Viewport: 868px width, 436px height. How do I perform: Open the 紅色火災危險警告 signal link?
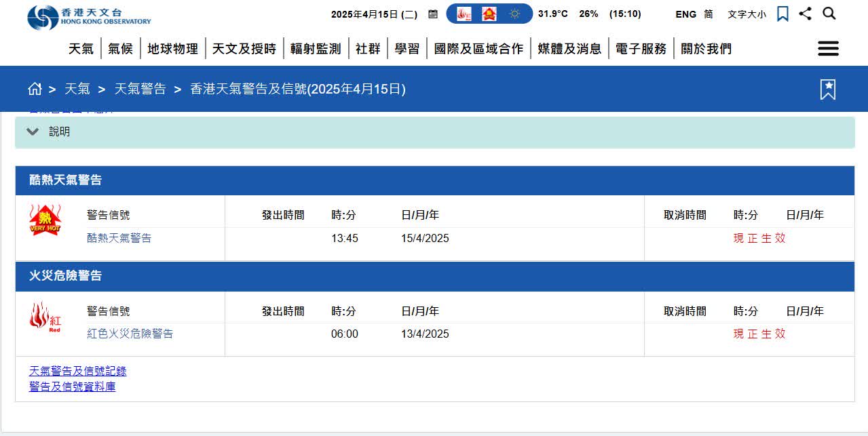click(130, 334)
